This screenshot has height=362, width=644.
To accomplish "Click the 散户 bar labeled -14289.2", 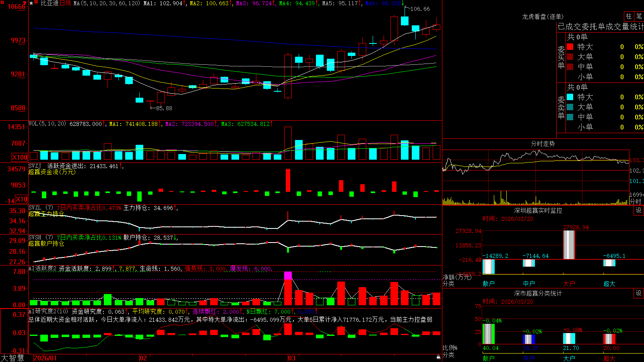I will pos(489,267).
